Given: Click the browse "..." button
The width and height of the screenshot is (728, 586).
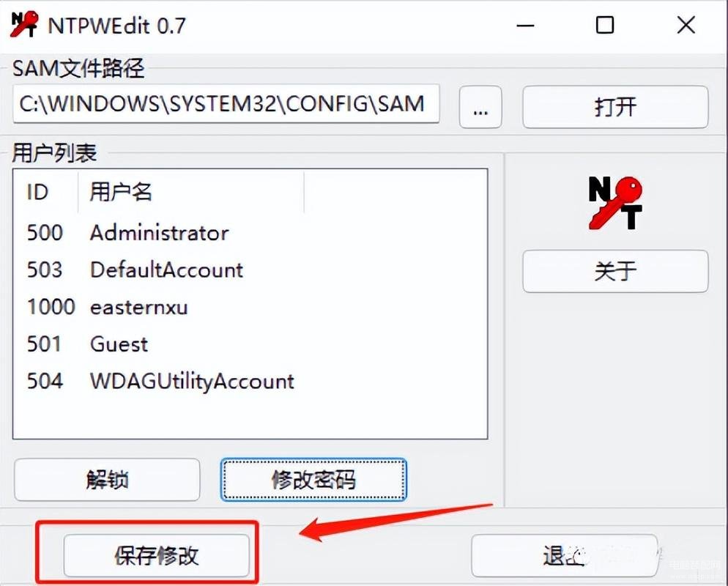Looking at the screenshot, I should [x=480, y=107].
